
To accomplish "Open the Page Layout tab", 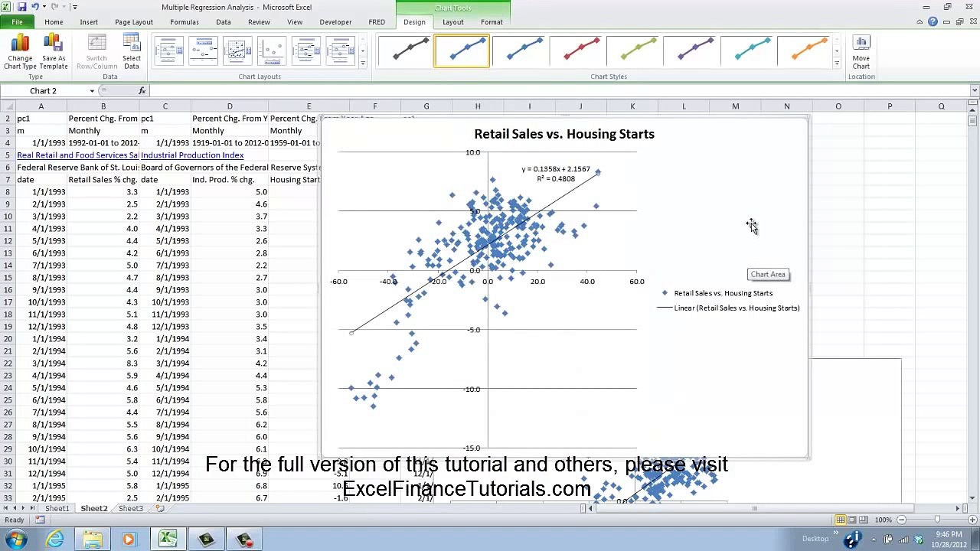I will point(134,22).
